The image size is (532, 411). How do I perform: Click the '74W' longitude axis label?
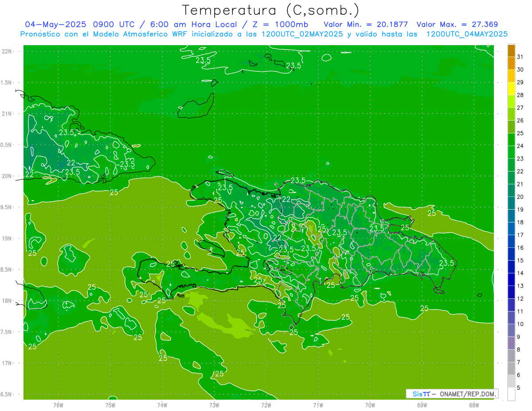[162, 405]
